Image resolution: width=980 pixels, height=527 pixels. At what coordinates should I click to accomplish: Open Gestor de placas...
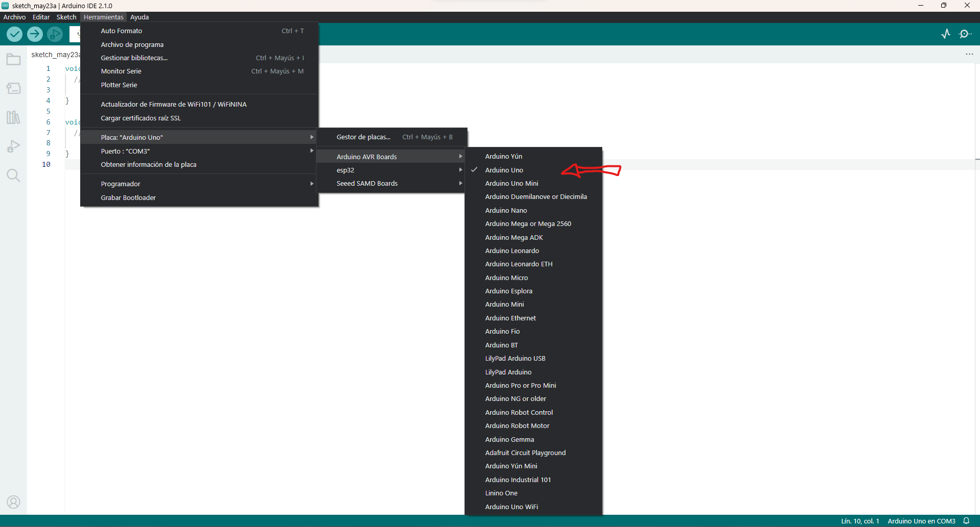(392, 137)
